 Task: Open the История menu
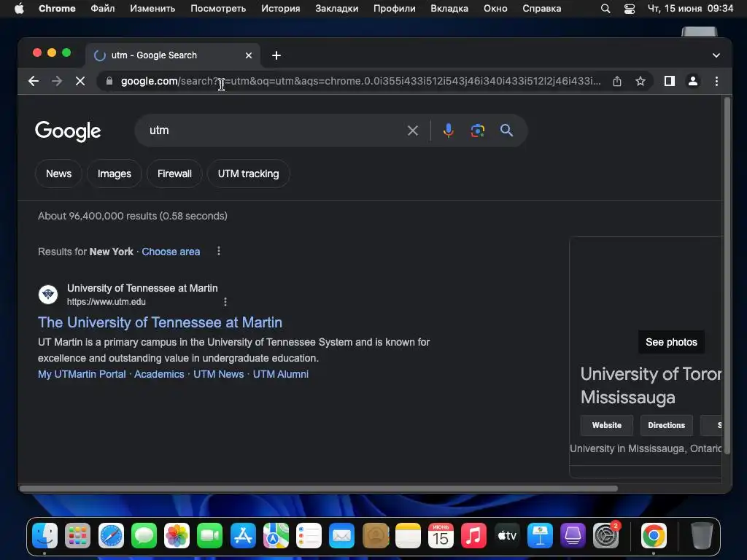281,8
